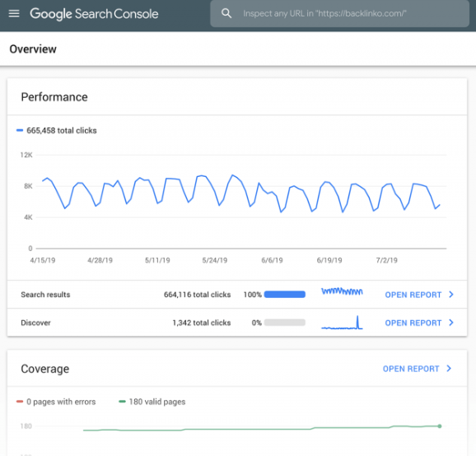The height and width of the screenshot is (456, 476).
Task: Click the blue legend dash for total clicks
Action: [x=20, y=130]
